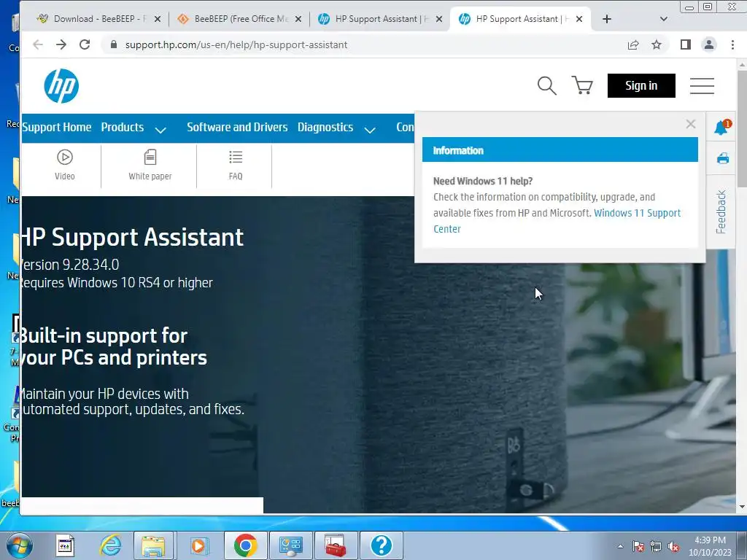Open the Windows Start button

point(19,545)
